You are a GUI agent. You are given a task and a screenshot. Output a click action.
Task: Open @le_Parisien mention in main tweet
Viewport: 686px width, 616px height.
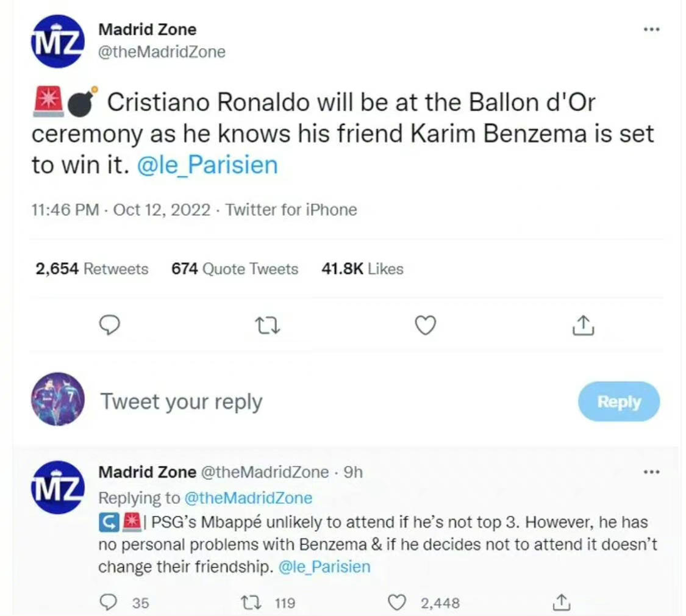(207, 165)
